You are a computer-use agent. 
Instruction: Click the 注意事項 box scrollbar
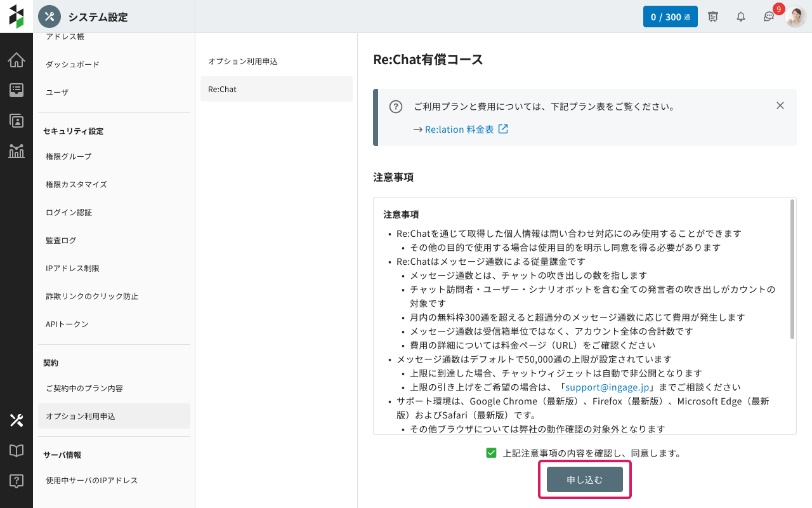[792, 269]
